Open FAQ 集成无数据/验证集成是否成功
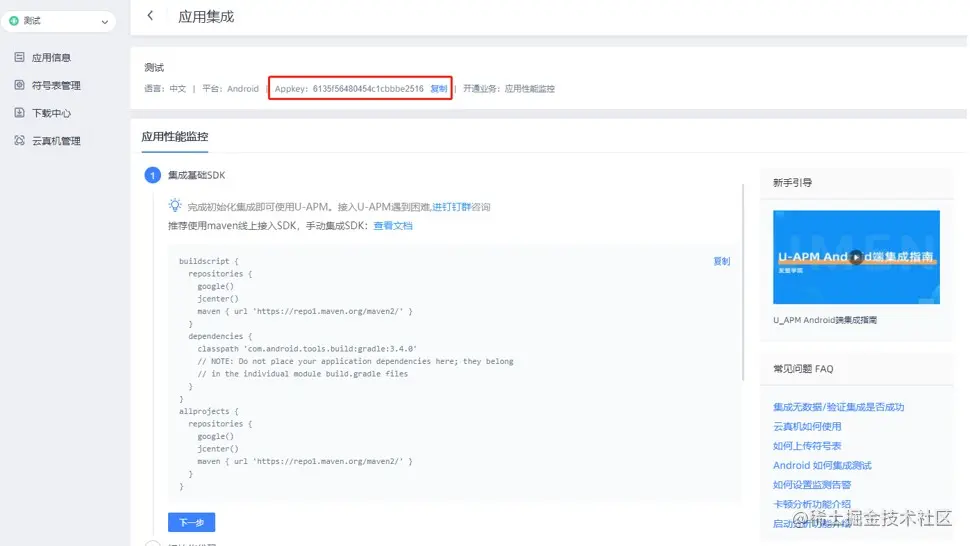 point(838,407)
